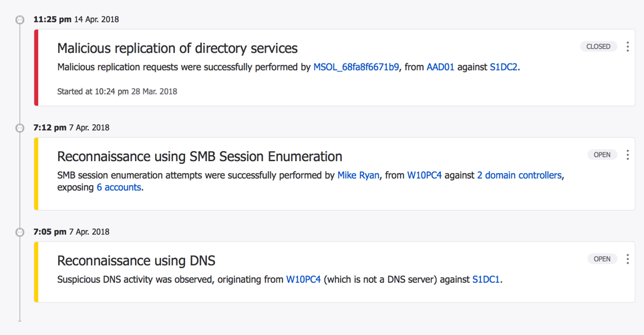Click clock marker at 11:25 pm 14 Apr.
The width and height of the screenshot is (644, 335).
(x=20, y=20)
